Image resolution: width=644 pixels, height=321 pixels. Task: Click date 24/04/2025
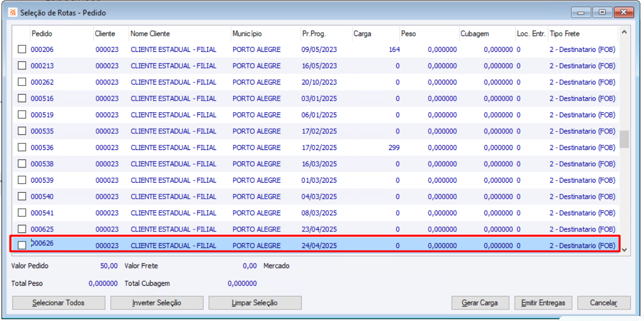pos(319,246)
